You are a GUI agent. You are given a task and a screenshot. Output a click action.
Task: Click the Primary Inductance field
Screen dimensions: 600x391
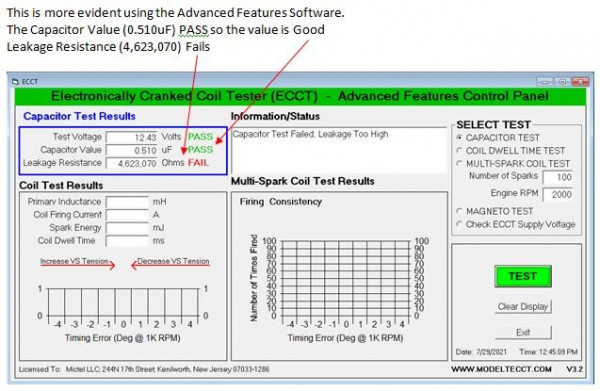[x=127, y=202]
